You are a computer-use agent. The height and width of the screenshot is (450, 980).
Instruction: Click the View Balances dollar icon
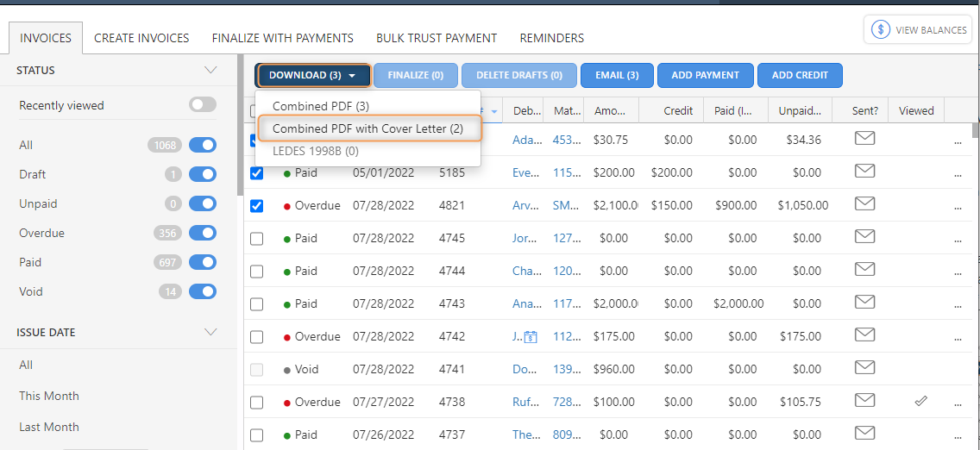click(881, 30)
